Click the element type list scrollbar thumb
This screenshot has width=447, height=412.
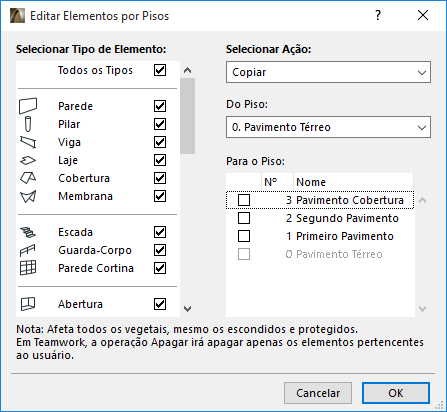[188, 116]
